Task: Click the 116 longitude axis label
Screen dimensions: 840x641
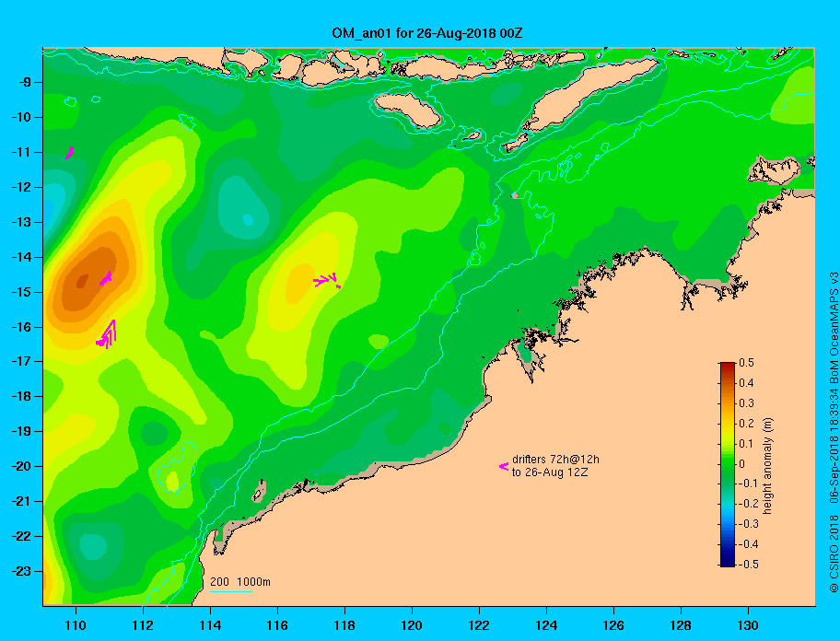Action: coord(277,625)
